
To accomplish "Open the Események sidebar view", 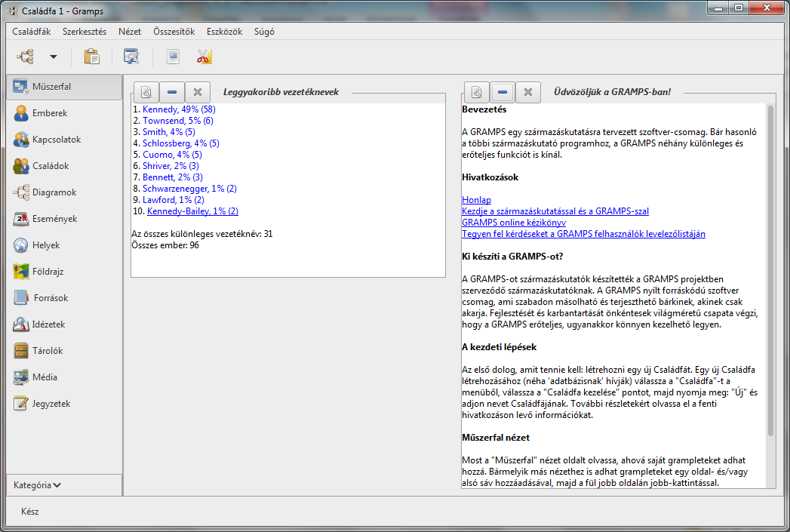I will (x=64, y=219).
